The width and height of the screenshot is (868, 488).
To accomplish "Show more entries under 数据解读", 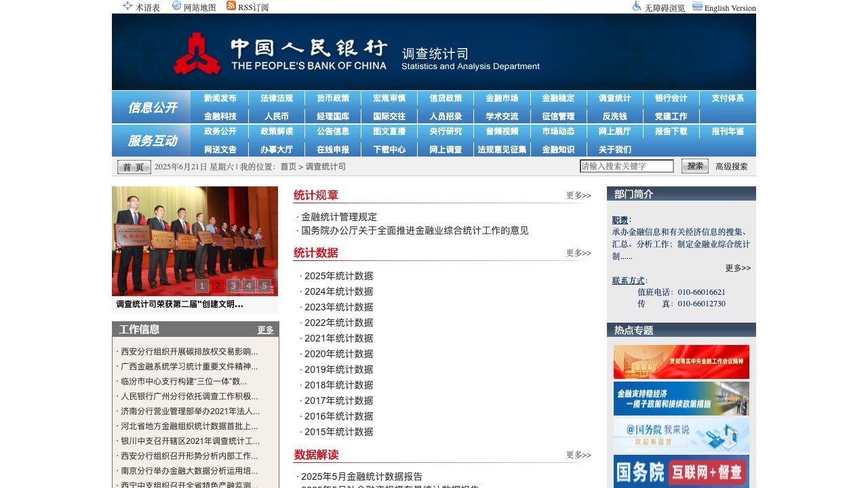I will pyautogui.click(x=578, y=455).
